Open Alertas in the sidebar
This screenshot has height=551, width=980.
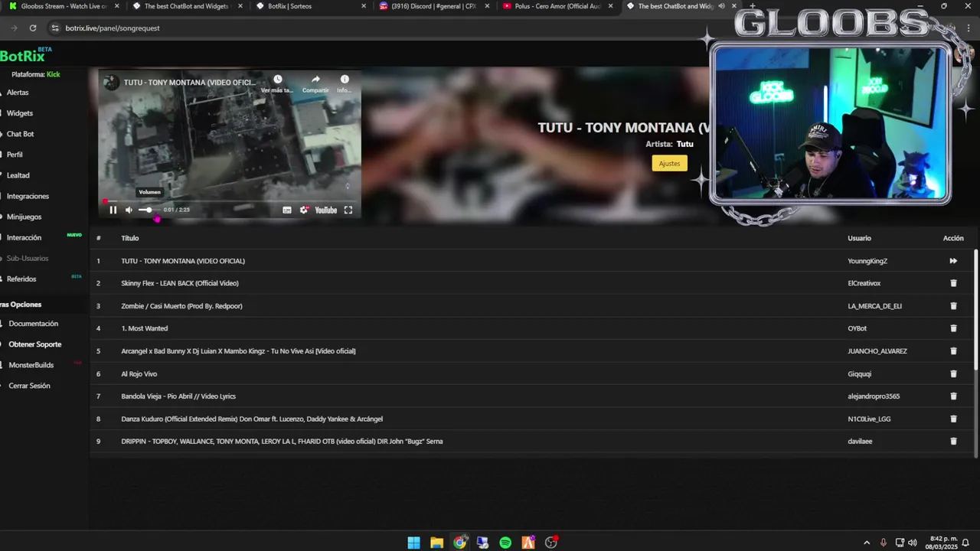18,93
